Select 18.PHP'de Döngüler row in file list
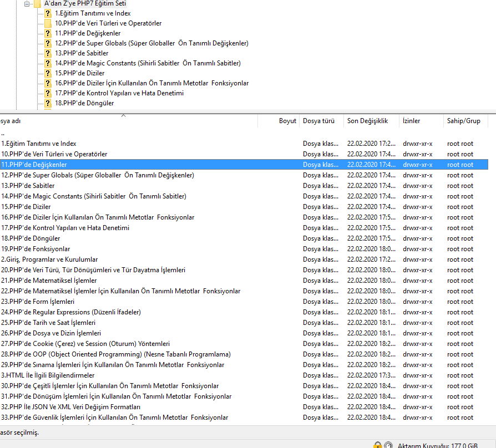The image size is (496, 448). click(244, 238)
